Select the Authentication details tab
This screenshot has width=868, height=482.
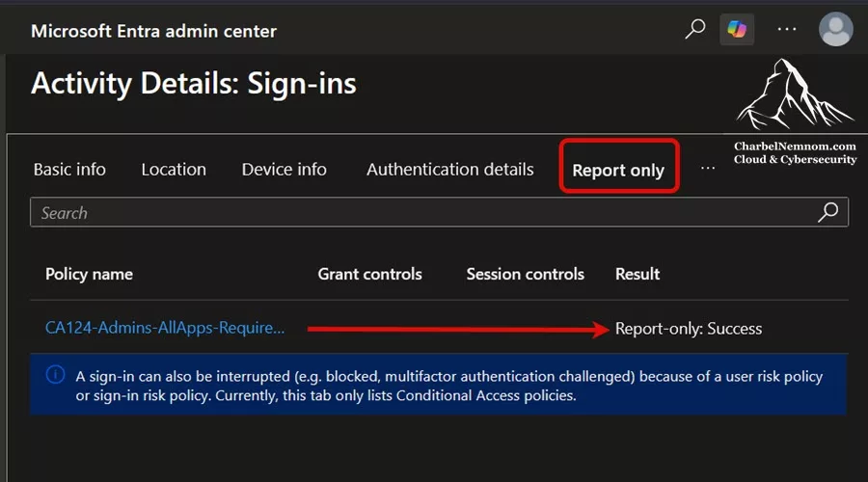[x=450, y=170]
